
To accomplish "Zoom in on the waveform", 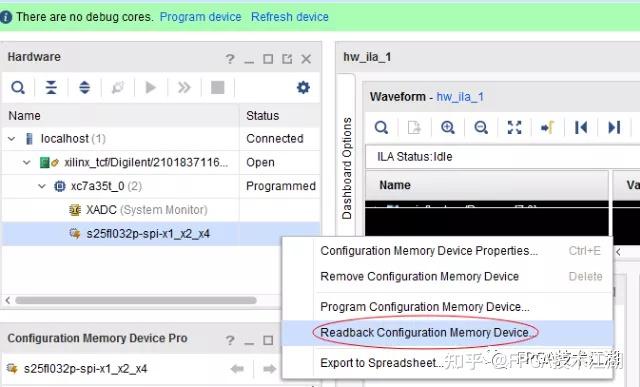I will (448, 127).
